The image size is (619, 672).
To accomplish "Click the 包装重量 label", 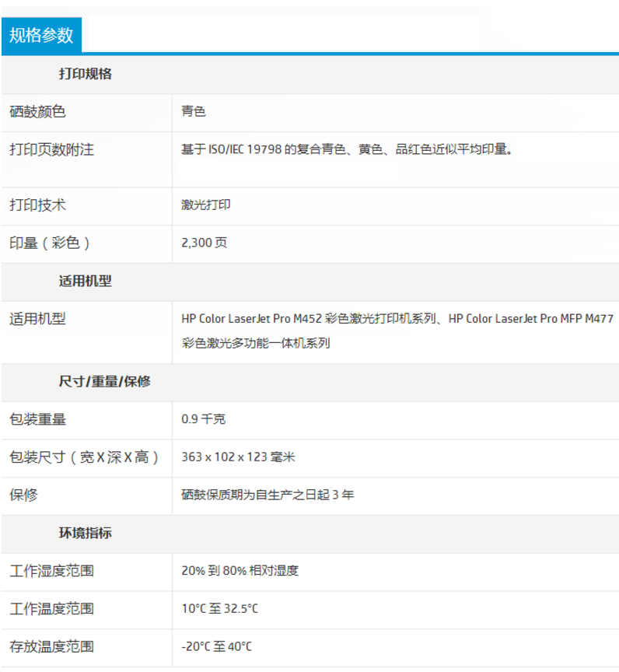I will 37,419.
